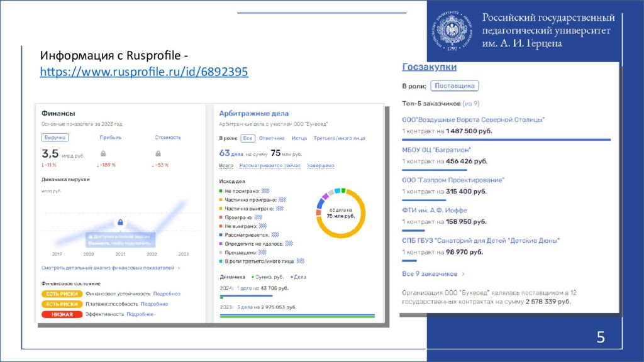Click the chevron after Все 9 заказчиков
Screen dimensions: 644x362
coord(464,274)
